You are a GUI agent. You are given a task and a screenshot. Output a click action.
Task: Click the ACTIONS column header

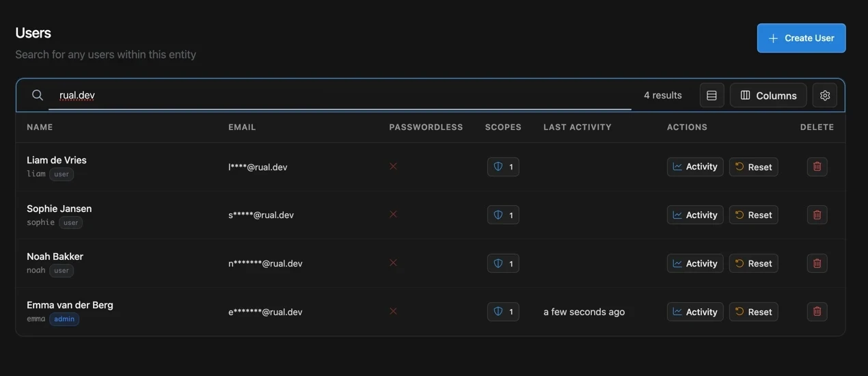point(687,127)
